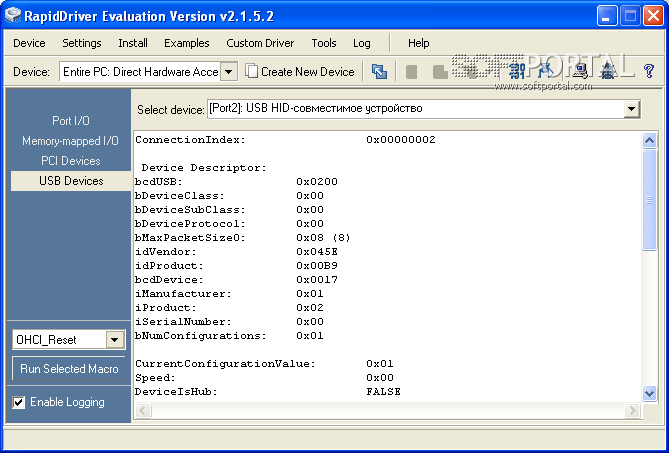Open the Examples menu
Image resolution: width=669 pixels, height=453 pixels.
tap(187, 43)
